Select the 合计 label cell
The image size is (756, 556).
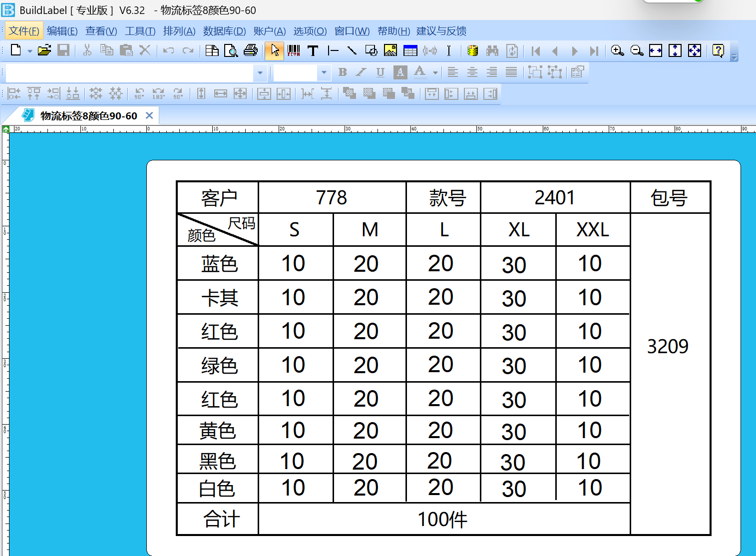222,520
